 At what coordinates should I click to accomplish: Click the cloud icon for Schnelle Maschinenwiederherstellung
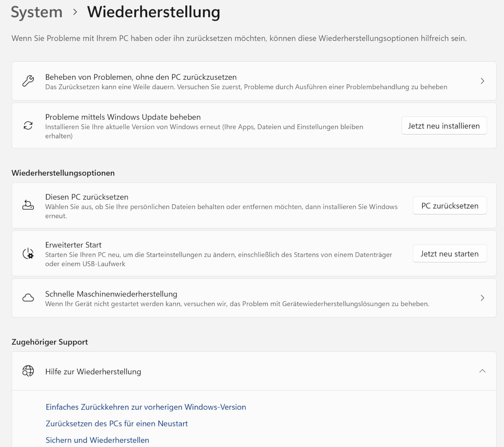(28, 298)
